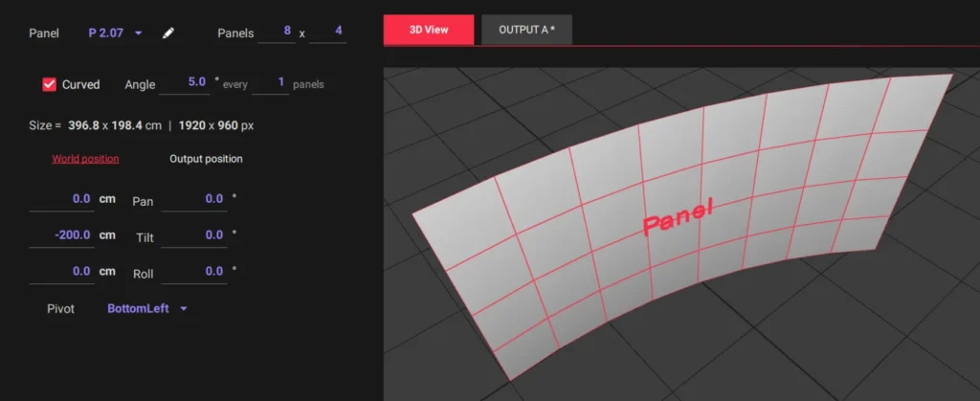This screenshot has width=980, height=401.
Task: Click the panels width count field
Action: coord(276,33)
